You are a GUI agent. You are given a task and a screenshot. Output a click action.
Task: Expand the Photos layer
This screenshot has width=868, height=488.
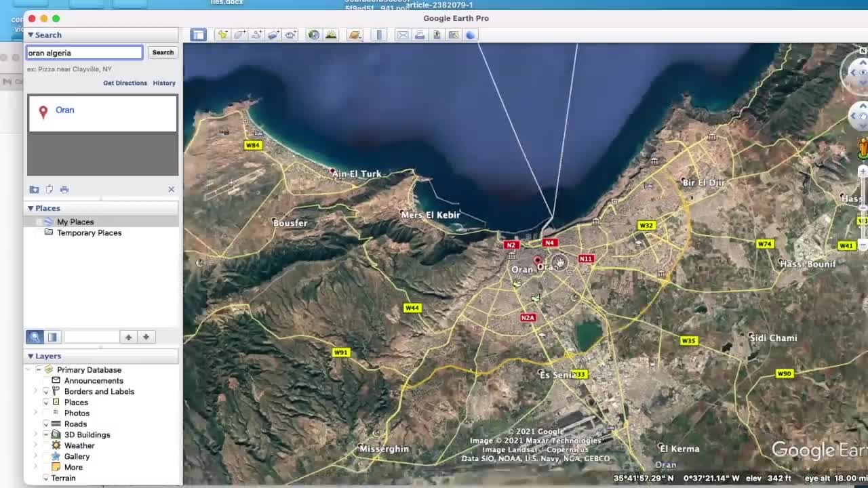pyautogui.click(x=36, y=413)
